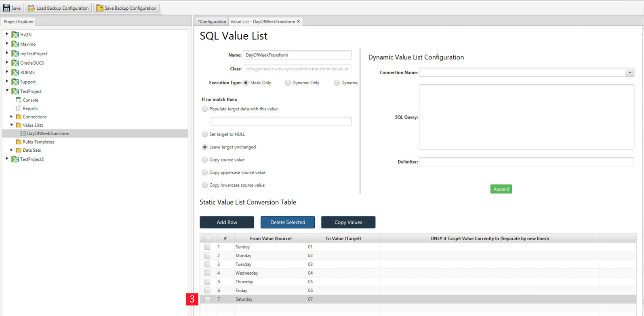Close the Value List - DayOfWeekTransform tab
The image size is (644, 316).
(x=298, y=21)
